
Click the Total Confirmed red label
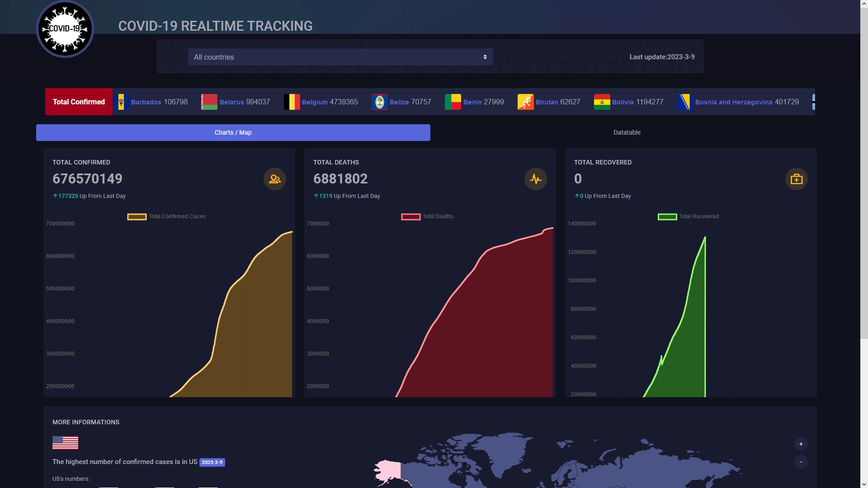pyautogui.click(x=79, y=102)
